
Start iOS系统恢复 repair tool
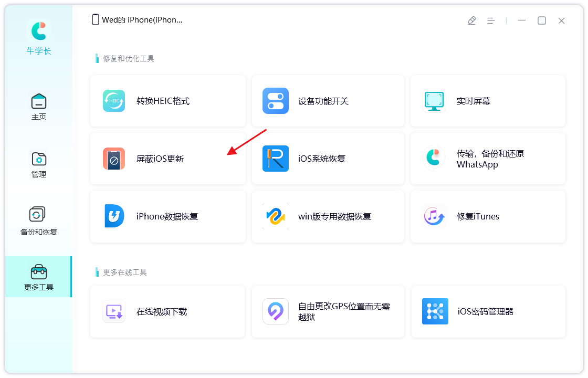[x=328, y=159]
